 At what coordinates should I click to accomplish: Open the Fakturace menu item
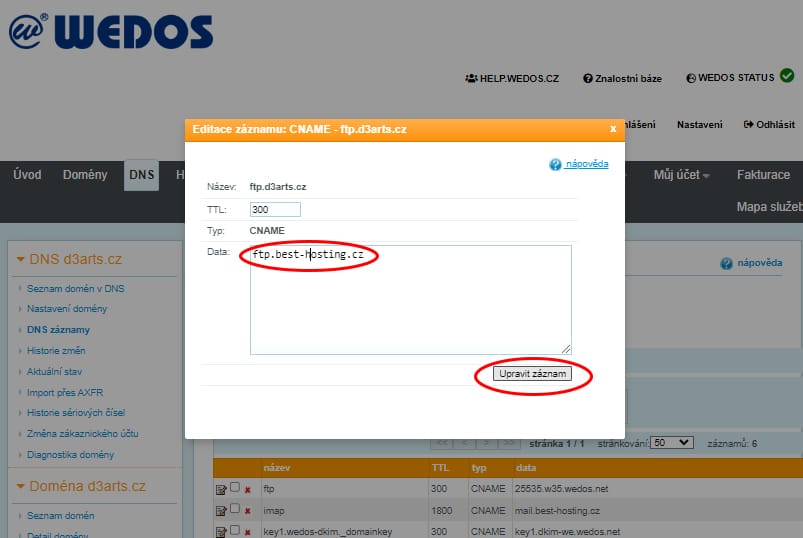pyautogui.click(x=763, y=175)
